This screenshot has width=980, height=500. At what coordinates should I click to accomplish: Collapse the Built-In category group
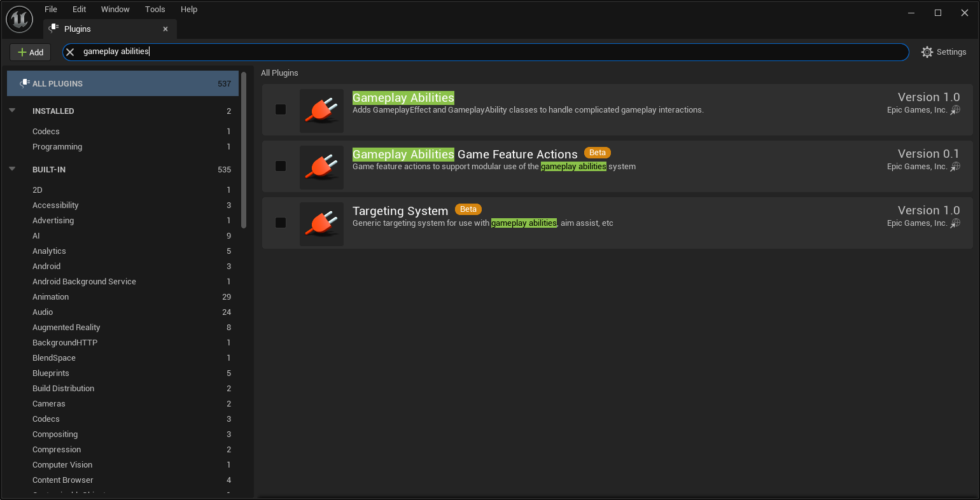click(12, 169)
